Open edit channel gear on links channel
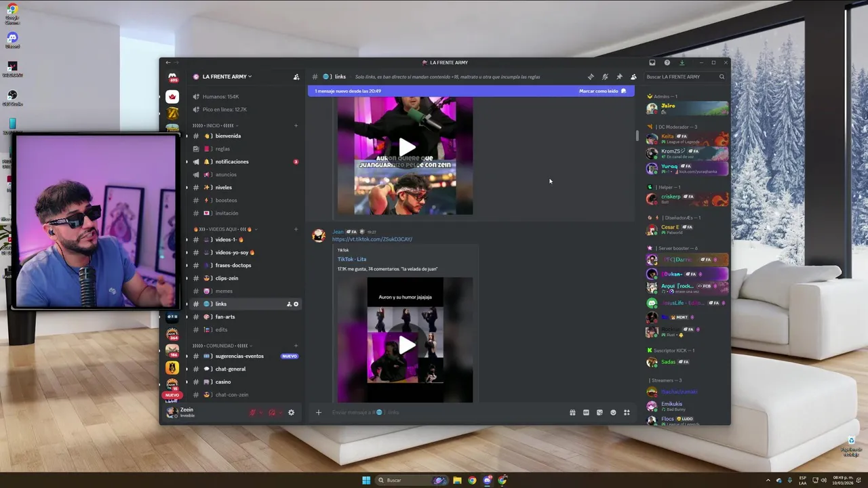The height and width of the screenshot is (488, 868). coord(296,304)
